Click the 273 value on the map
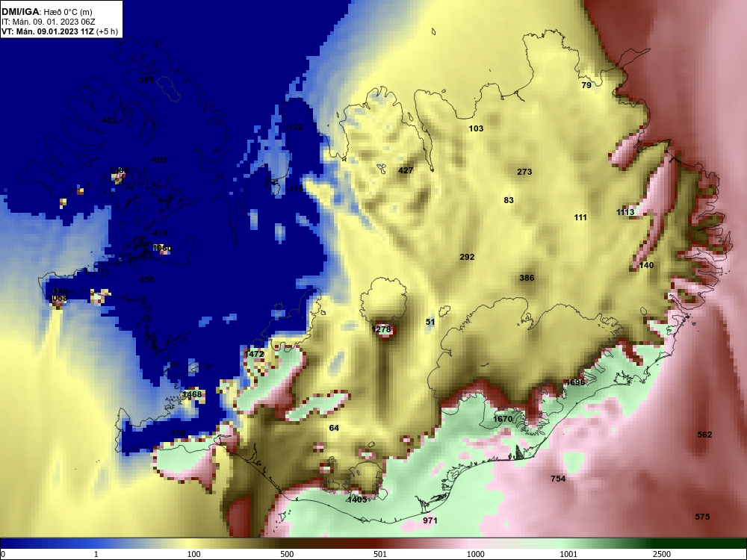The width and height of the screenshot is (747, 560). pos(524,172)
